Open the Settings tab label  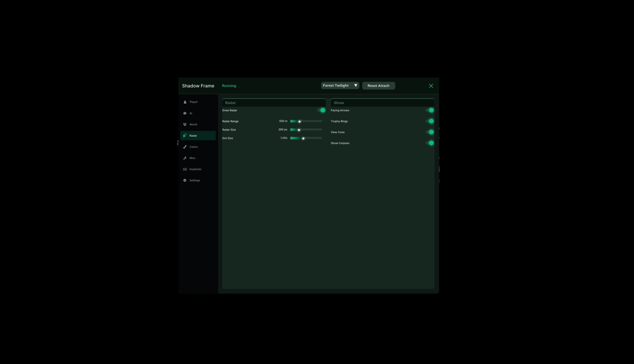[195, 180]
